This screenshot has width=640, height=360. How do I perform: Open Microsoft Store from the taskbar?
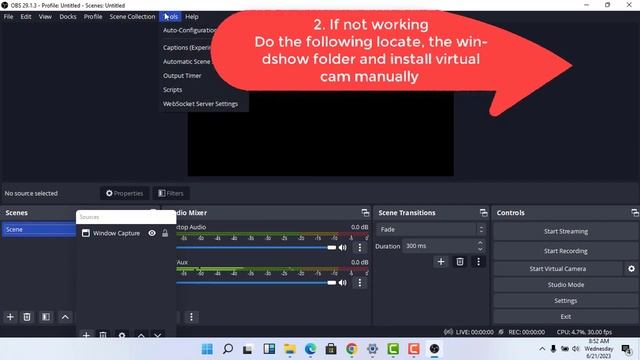click(x=331, y=349)
